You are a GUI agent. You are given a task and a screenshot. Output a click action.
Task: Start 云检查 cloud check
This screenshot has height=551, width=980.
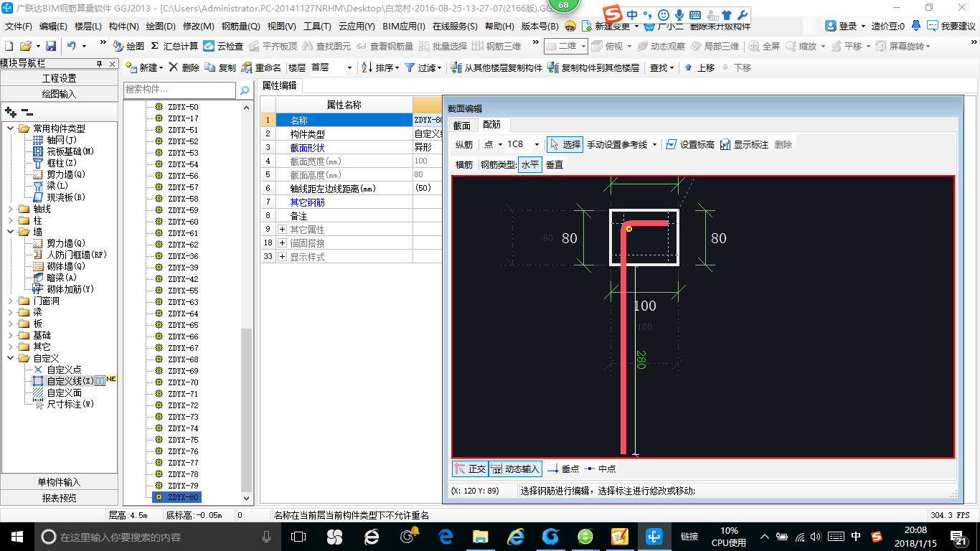(223, 46)
